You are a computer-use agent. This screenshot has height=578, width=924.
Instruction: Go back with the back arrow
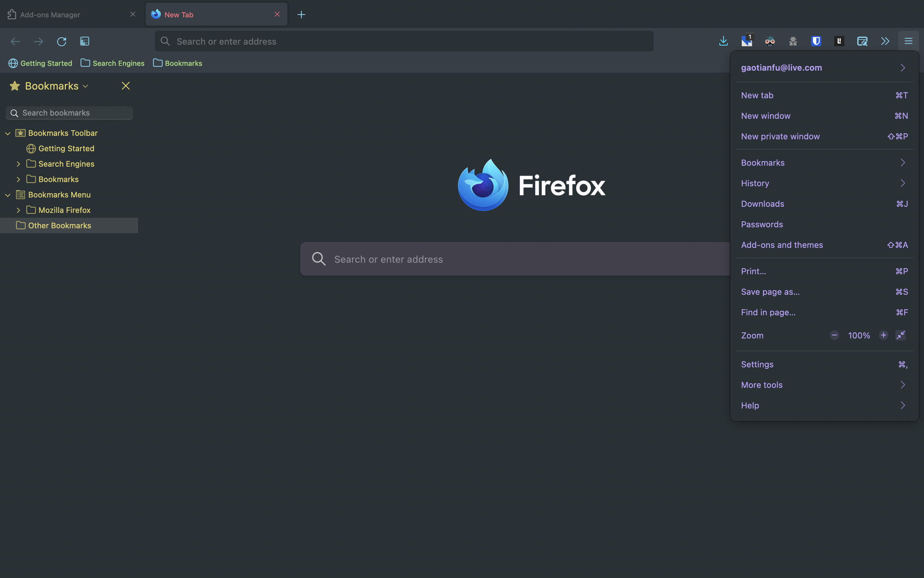pyautogui.click(x=15, y=41)
